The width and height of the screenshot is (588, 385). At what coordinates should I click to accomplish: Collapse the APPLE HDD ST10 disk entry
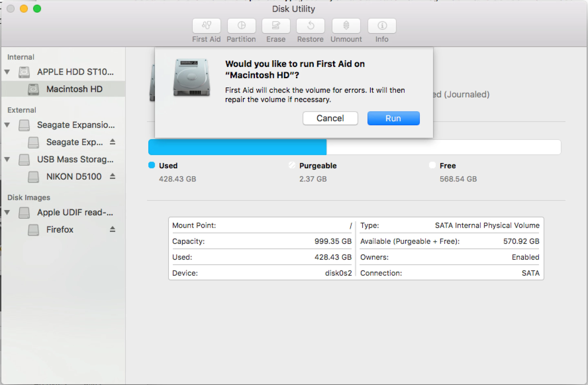7,72
